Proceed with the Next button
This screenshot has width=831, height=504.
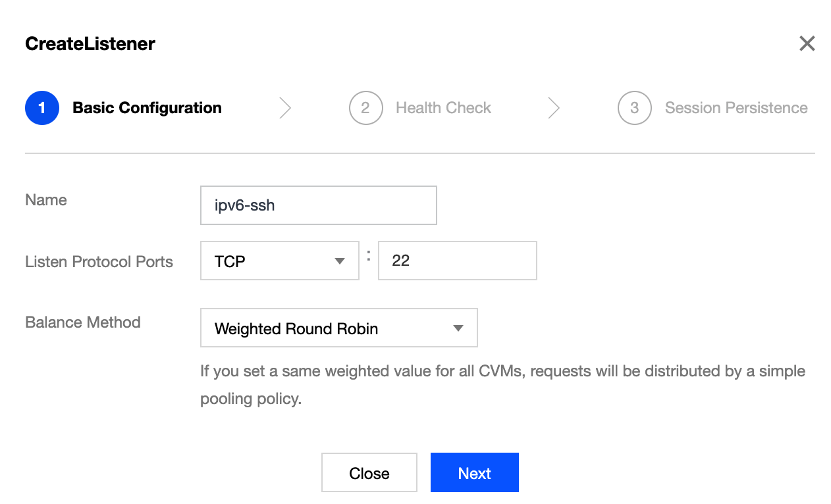click(474, 472)
